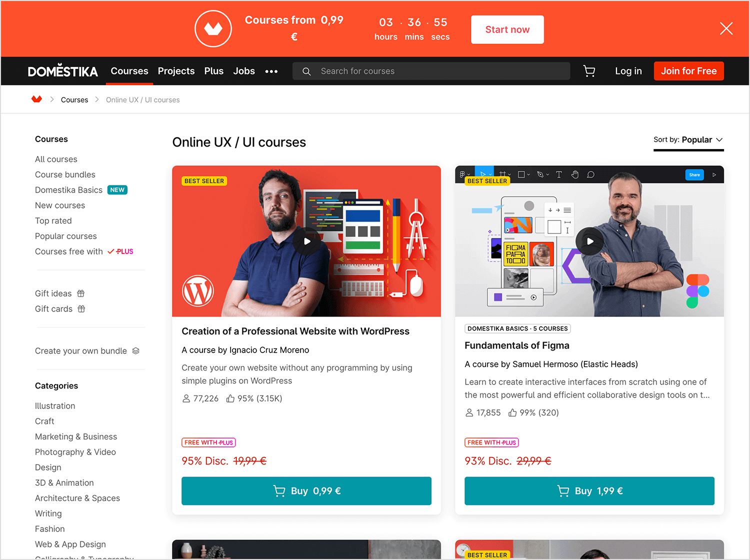This screenshot has height=560, width=750.
Task: Click author Ignacio Cruz Moreno line
Action: (245, 350)
